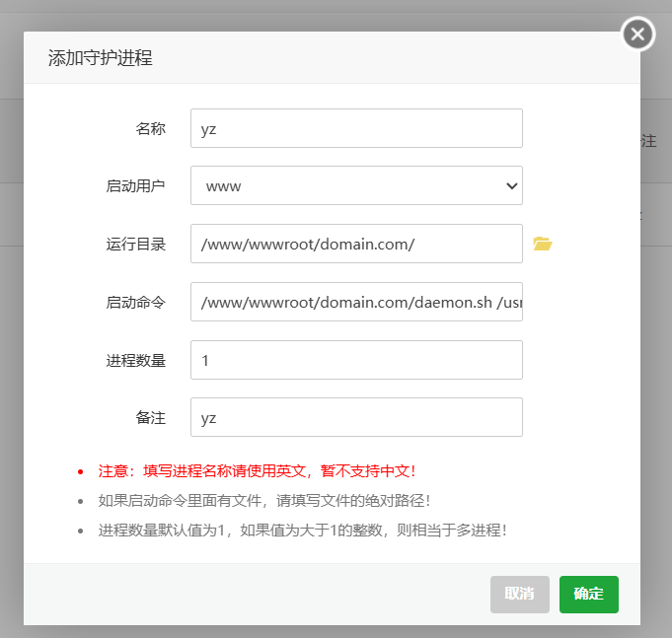The height and width of the screenshot is (638, 672).
Task: Click the 运行目录 path input field
Action: coord(355,244)
